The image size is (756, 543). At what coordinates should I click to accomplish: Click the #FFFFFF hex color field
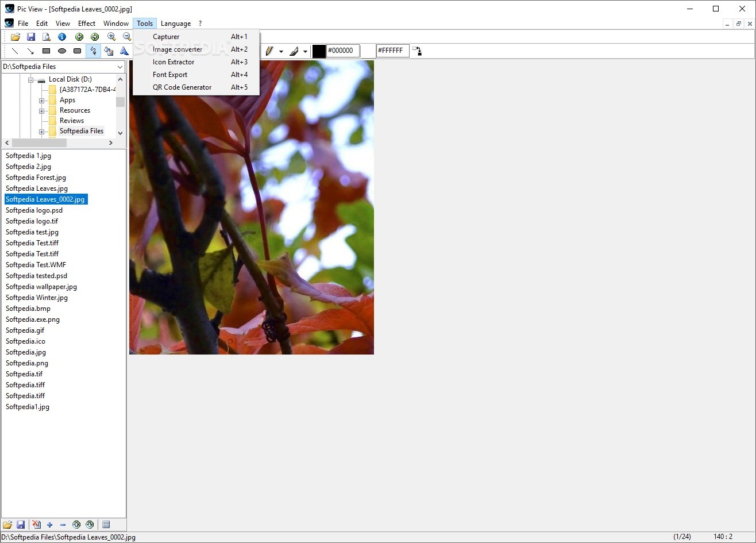(393, 51)
